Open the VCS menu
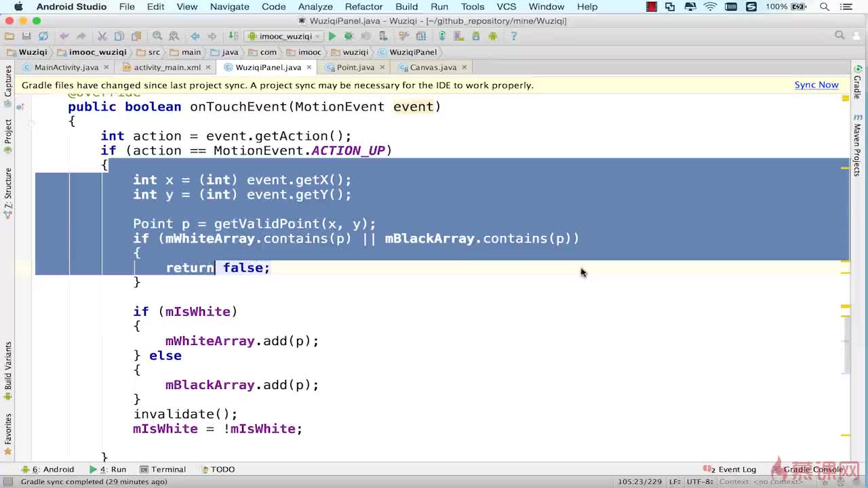868x488 pixels. click(506, 7)
